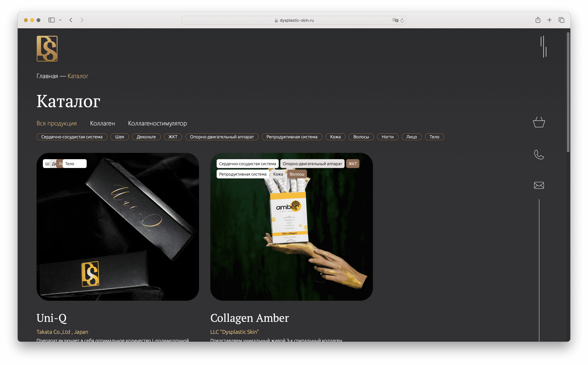588x365 pixels.
Task: Click the lock icon beside dysplastic-skin.ru
Action: point(276,20)
